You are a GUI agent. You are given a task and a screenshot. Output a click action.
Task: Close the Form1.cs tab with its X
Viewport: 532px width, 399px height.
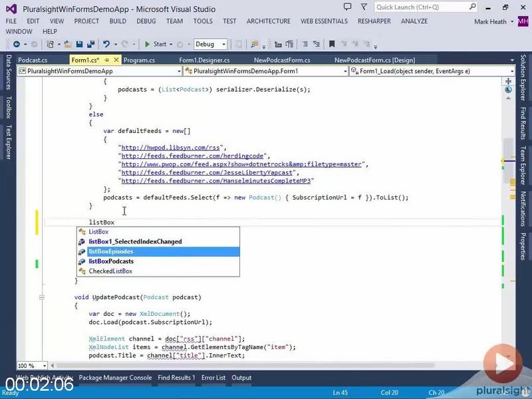point(116,60)
